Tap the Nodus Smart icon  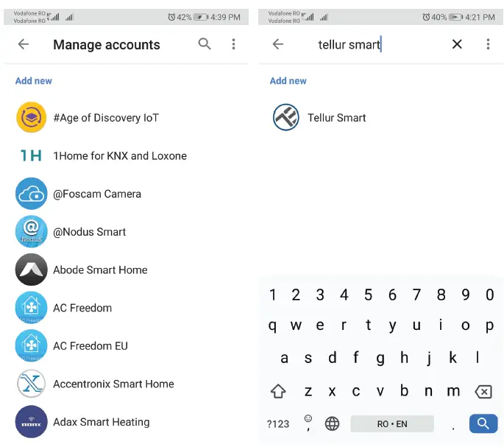click(31, 232)
